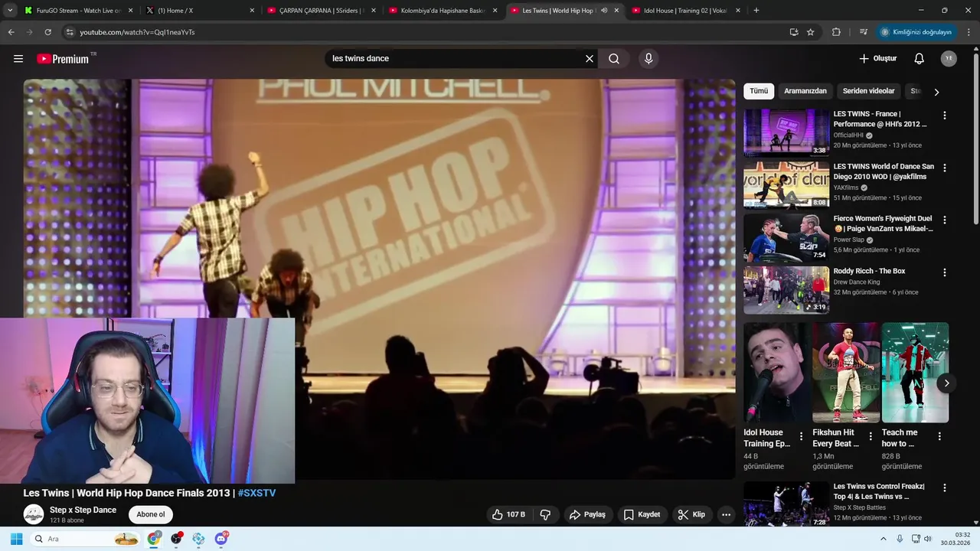Create clip with Klip button
The width and height of the screenshot is (980, 551).
click(x=691, y=515)
